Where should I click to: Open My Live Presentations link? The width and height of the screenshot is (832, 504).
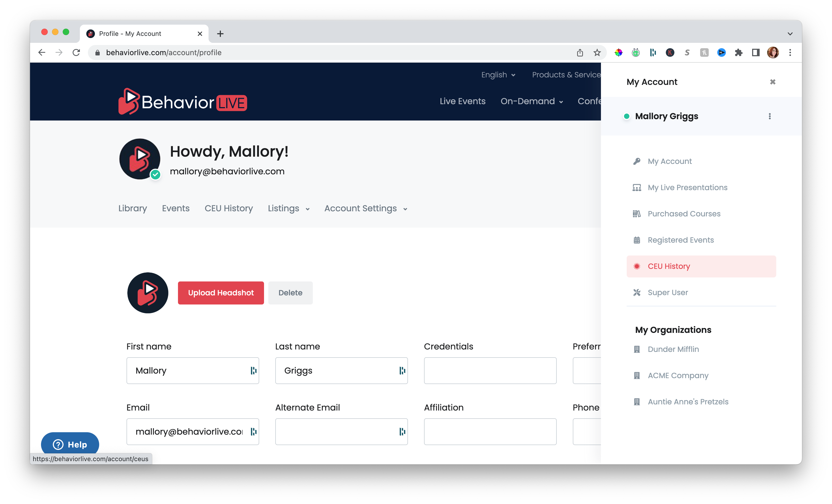688,187
